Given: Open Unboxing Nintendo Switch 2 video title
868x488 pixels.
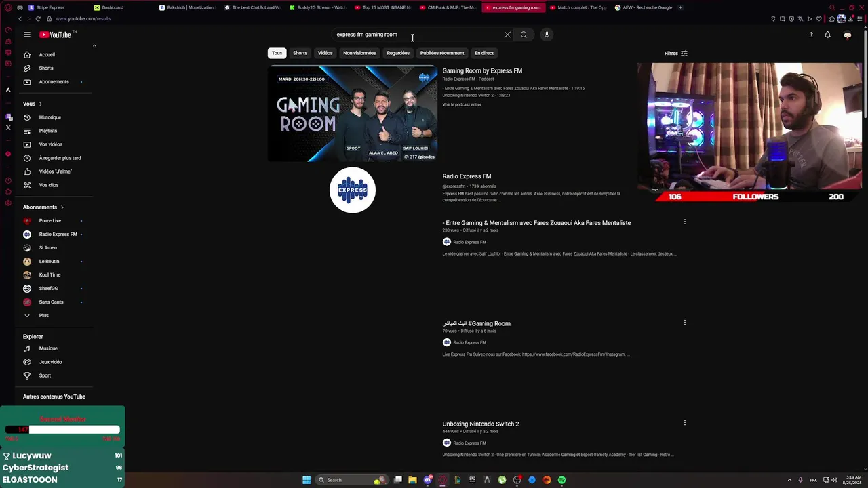Looking at the screenshot, I should (x=481, y=424).
